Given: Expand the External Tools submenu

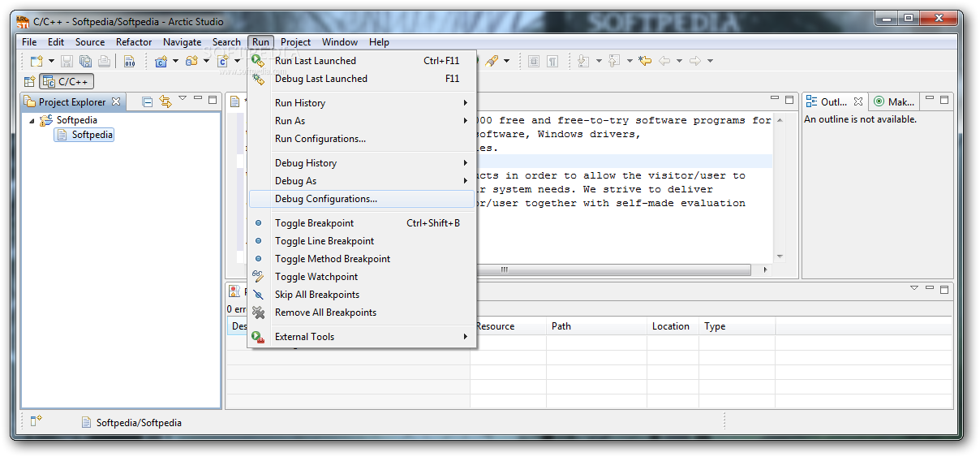Looking at the screenshot, I should point(361,337).
